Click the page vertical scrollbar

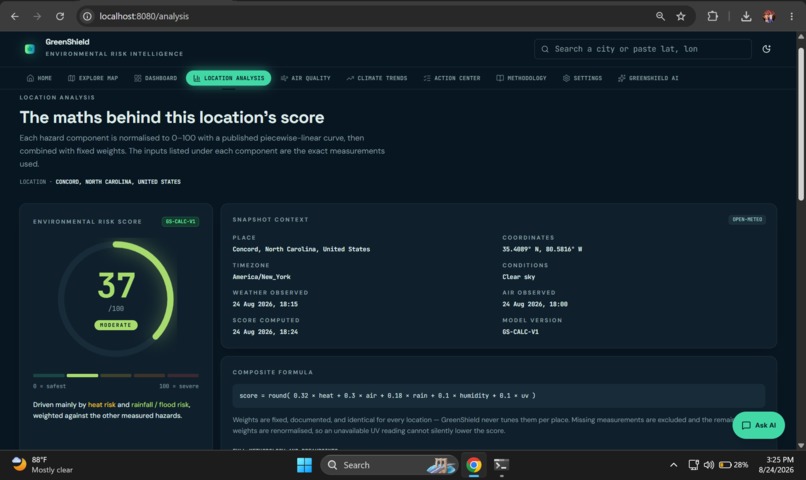pos(800,123)
